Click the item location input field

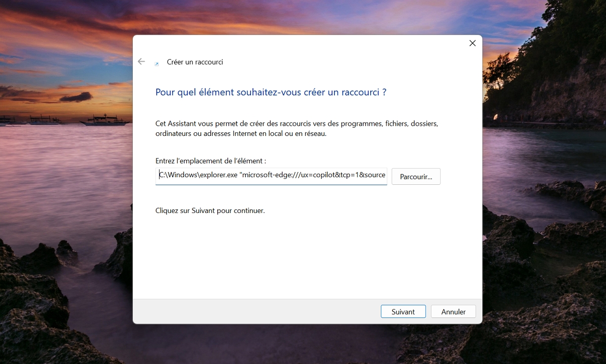point(271,176)
